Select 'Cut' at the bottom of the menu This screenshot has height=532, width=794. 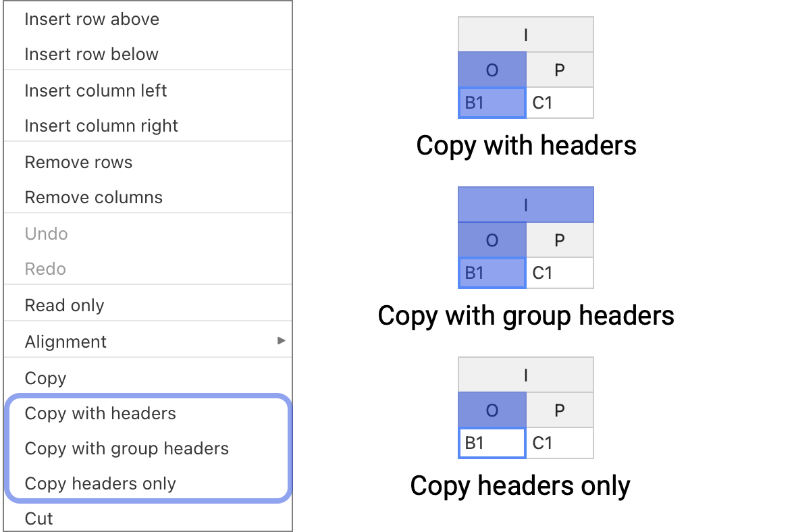click(x=38, y=518)
